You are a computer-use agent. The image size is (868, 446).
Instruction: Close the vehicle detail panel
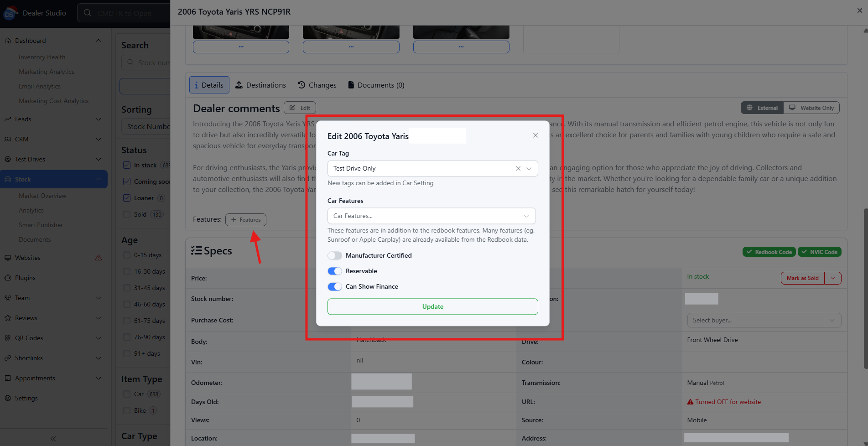click(x=860, y=10)
